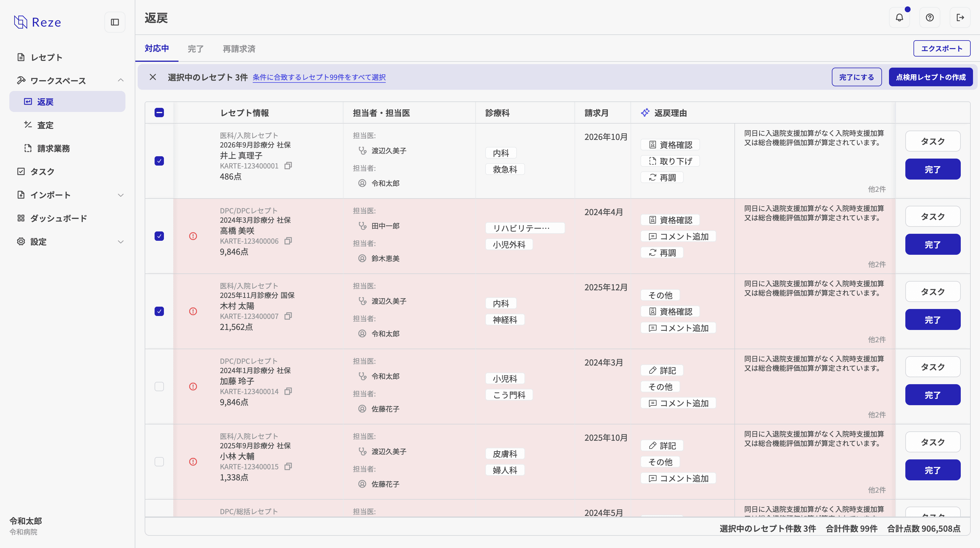Expand the 設定 menu

[x=120, y=242]
